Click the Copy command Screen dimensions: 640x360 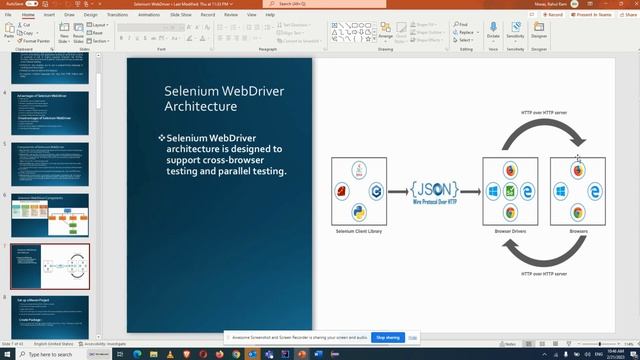[x=25, y=33]
